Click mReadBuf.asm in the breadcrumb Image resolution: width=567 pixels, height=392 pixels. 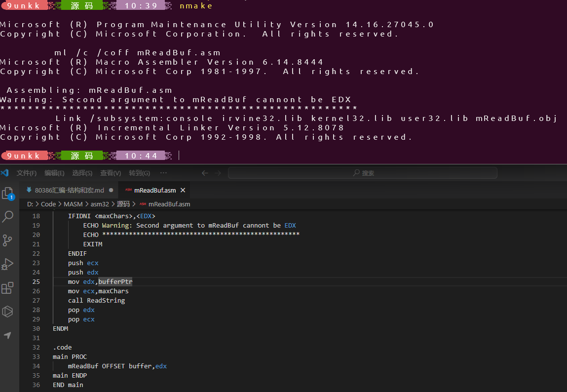169,204
